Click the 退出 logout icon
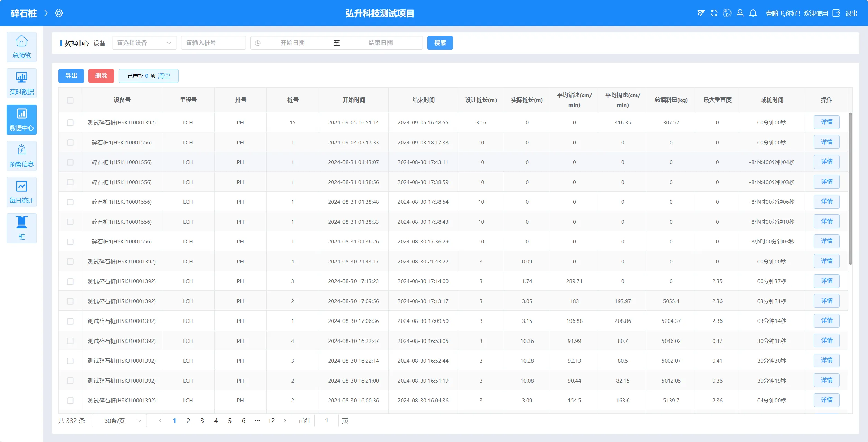868x442 pixels. pos(836,13)
